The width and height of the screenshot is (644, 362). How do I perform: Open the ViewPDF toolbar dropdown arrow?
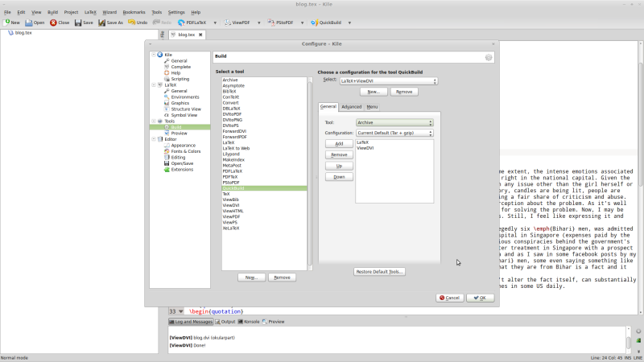click(258, 23)
